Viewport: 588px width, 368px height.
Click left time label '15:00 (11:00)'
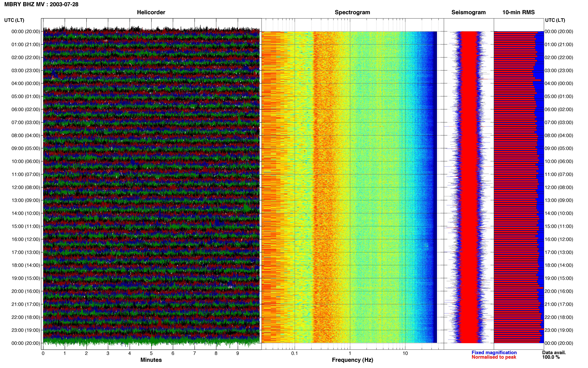tap(26, 226)
